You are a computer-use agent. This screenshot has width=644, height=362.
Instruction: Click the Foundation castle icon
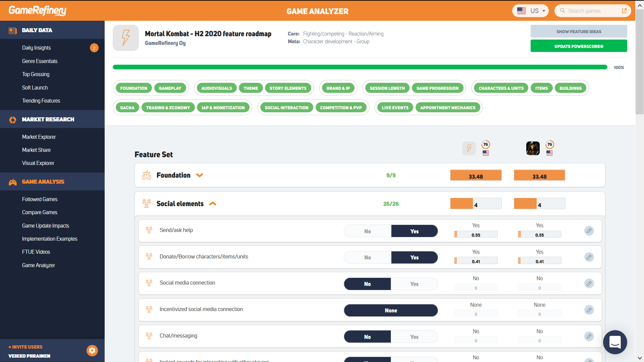click(147, 175)
